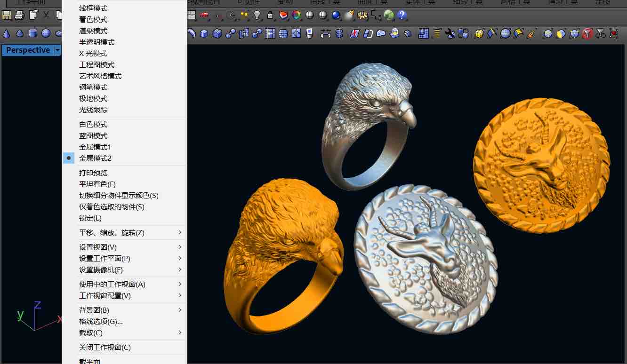627x364 pixels.
Task: Click 打印预览 in the context menu
Action: 92,173
